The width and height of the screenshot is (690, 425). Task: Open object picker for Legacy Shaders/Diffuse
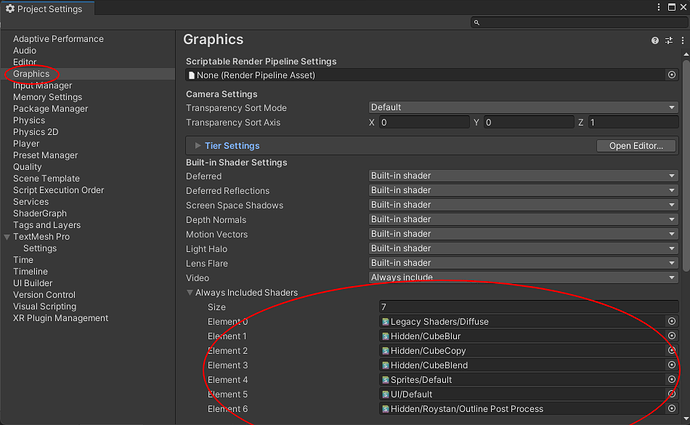(672, 322)
